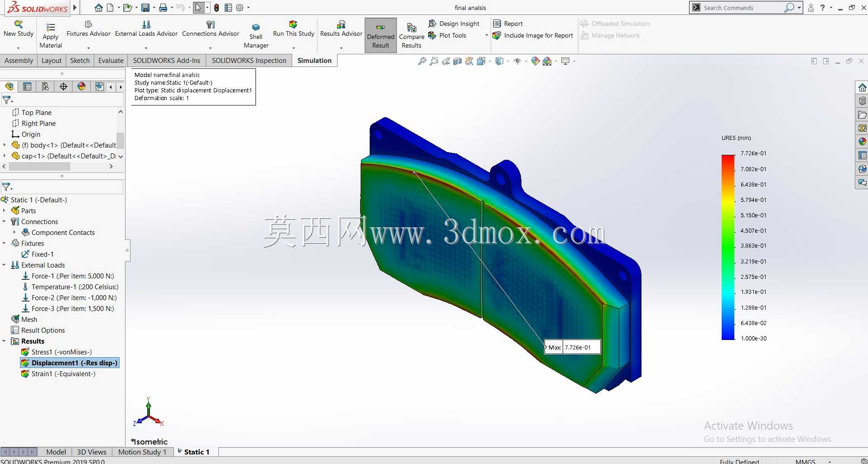Click the Apply Material button
Image resolution: width=868 pixels, height=464 pixels.
[x=51, y=35]
